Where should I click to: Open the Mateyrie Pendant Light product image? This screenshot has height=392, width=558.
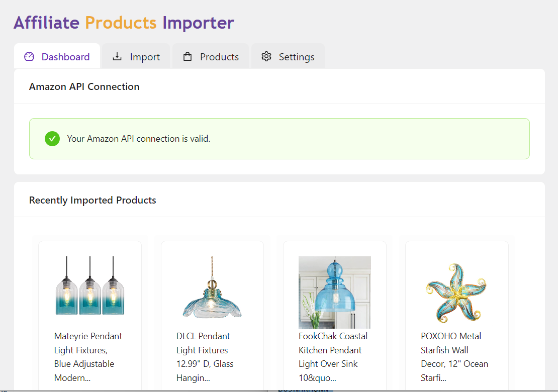90,287
